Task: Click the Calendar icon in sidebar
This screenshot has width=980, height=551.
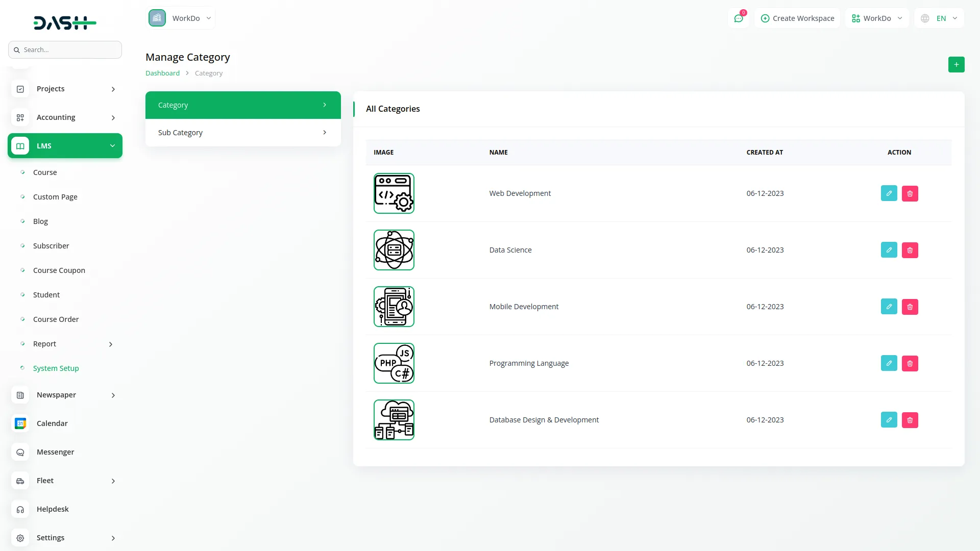Action: tap(20, 423)
